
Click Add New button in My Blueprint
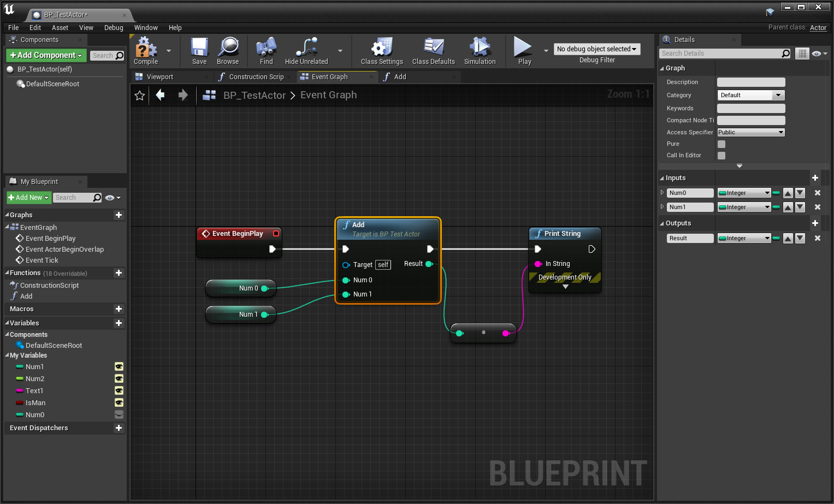29,198
